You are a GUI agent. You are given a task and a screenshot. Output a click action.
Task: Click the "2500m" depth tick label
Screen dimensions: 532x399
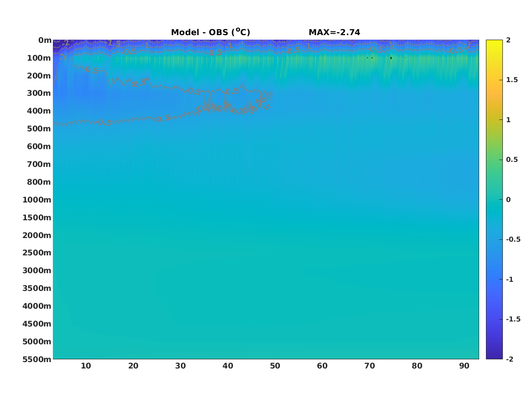click(37, 253)
